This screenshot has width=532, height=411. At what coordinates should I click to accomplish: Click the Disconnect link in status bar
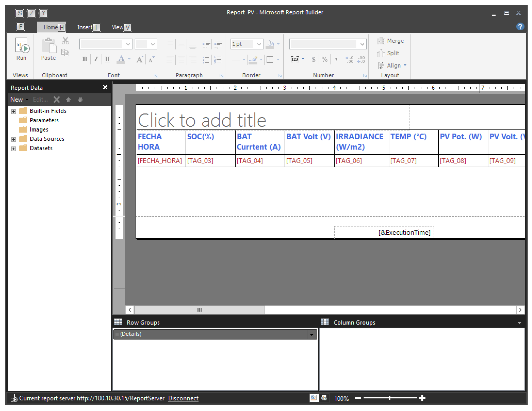coord(183,398)
